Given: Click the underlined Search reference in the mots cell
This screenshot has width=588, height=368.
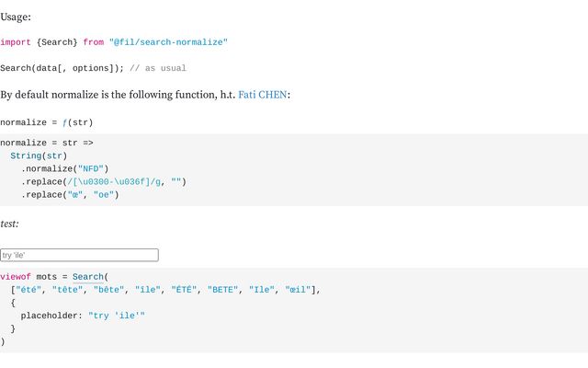Looking at the screenshot, I should tap(88, 277).
